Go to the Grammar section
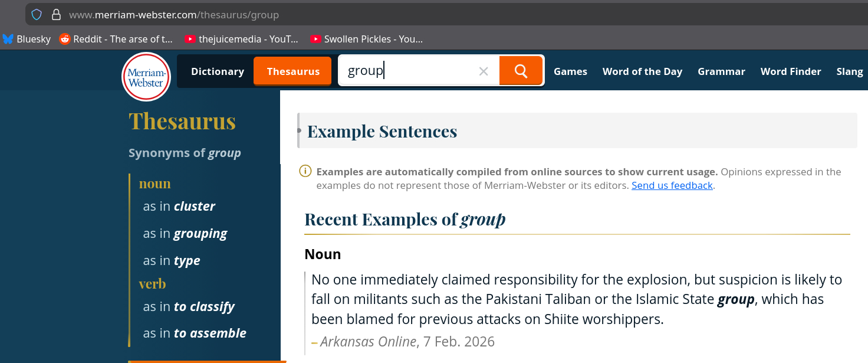This screenshot has height=363, width=868. coord(721,71)
